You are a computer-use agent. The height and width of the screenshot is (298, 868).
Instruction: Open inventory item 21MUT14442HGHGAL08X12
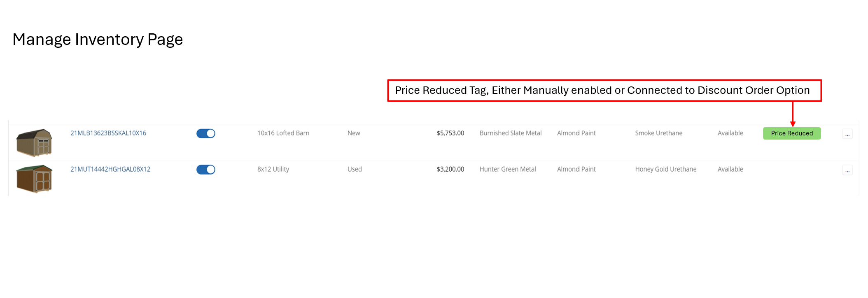(x=110, y=170)
